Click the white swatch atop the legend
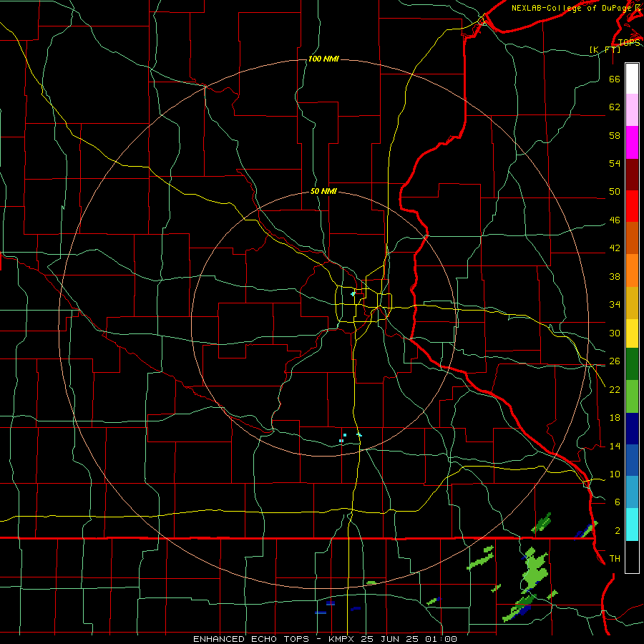Viewport: 644px width, 644px height. coord(632,79)
